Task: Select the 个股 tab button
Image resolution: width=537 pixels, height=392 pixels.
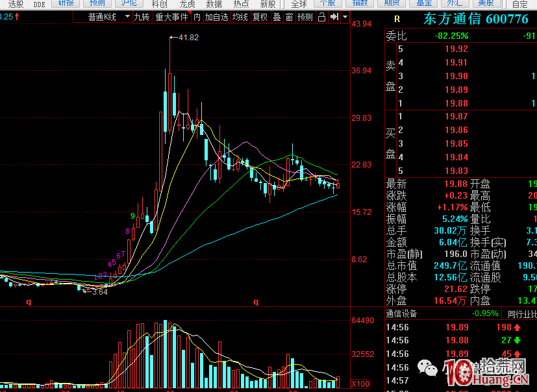Action: tap(328, 3)
